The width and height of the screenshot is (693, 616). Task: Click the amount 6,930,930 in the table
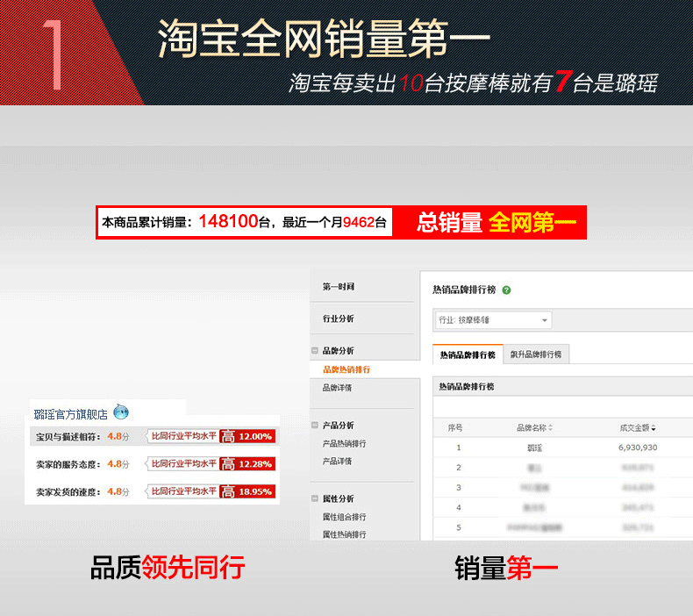click(638, 448)
